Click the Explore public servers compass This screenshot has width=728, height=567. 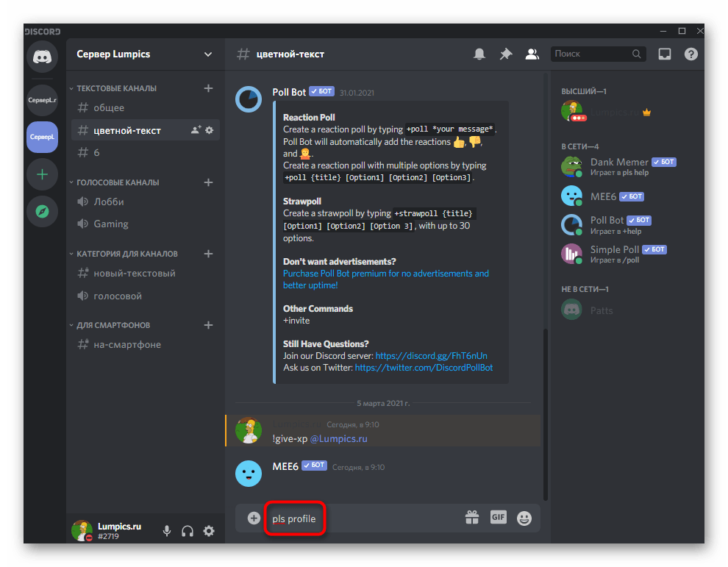click(42, 212)
